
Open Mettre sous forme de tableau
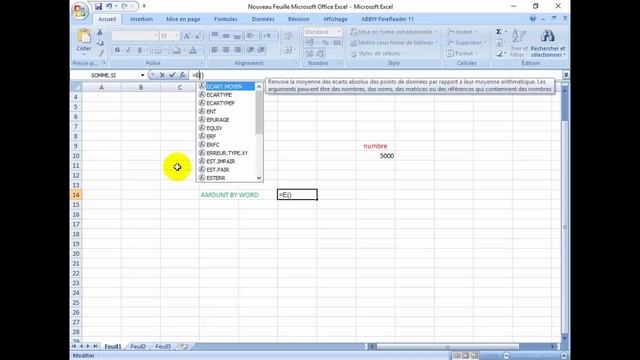coord(394,42)
